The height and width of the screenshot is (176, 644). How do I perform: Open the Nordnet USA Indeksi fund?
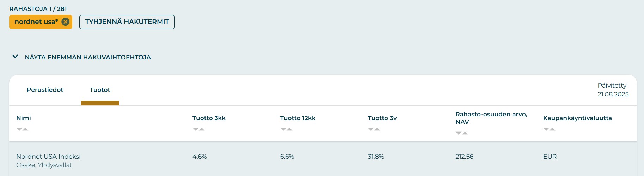(x=48, y=157)
